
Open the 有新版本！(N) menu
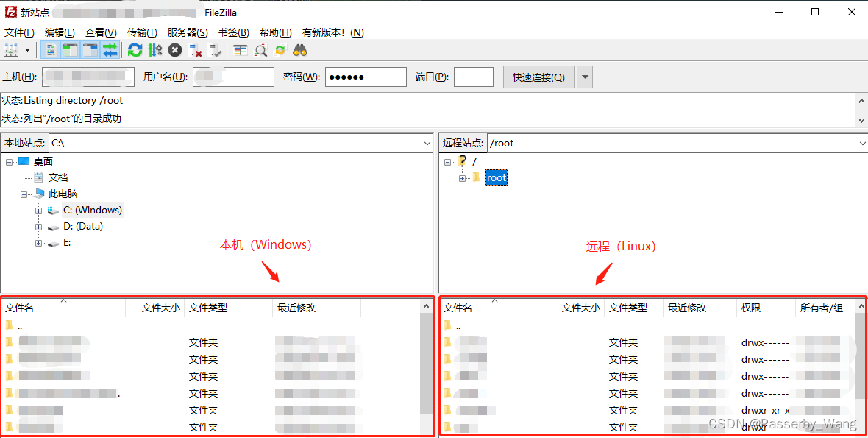332,32
